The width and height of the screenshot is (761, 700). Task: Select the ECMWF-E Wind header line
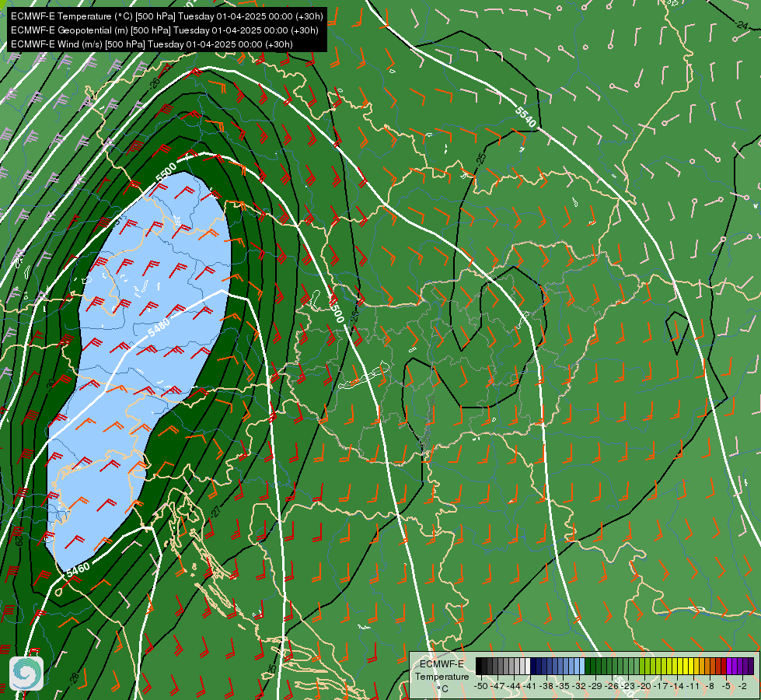click(152, 44)
